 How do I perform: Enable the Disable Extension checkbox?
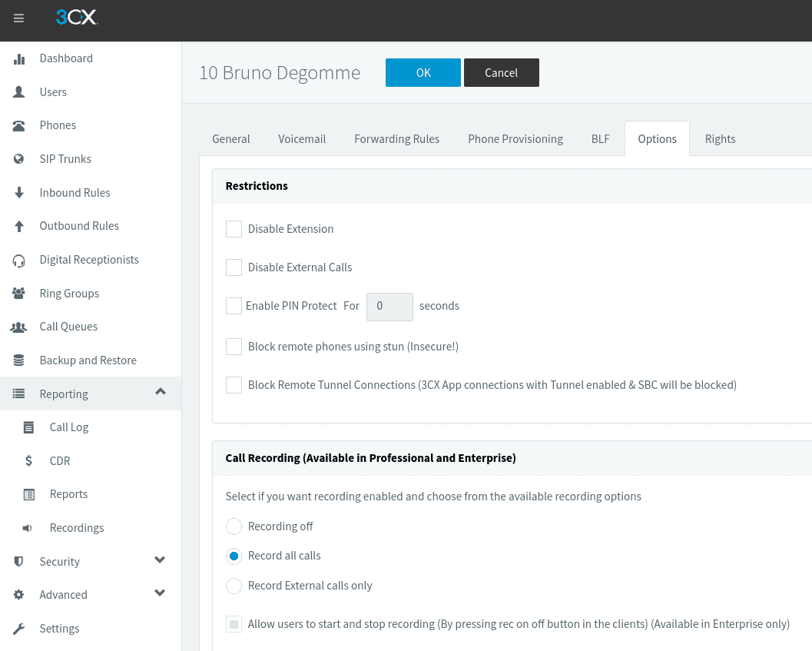(234, 229)
